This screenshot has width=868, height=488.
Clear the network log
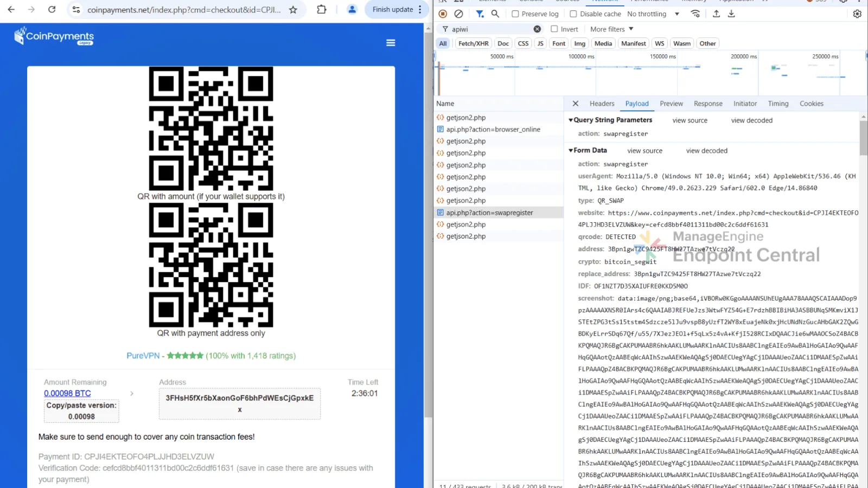(459, 14)
